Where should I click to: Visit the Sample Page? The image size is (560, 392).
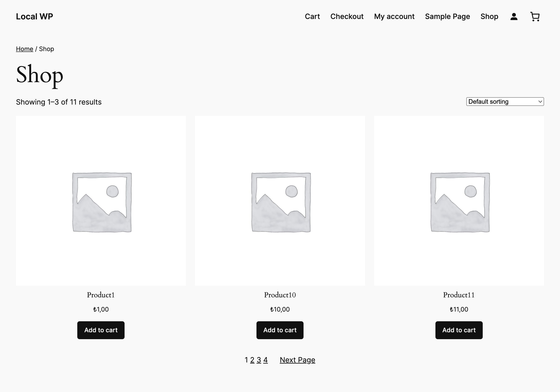[448, 16]
